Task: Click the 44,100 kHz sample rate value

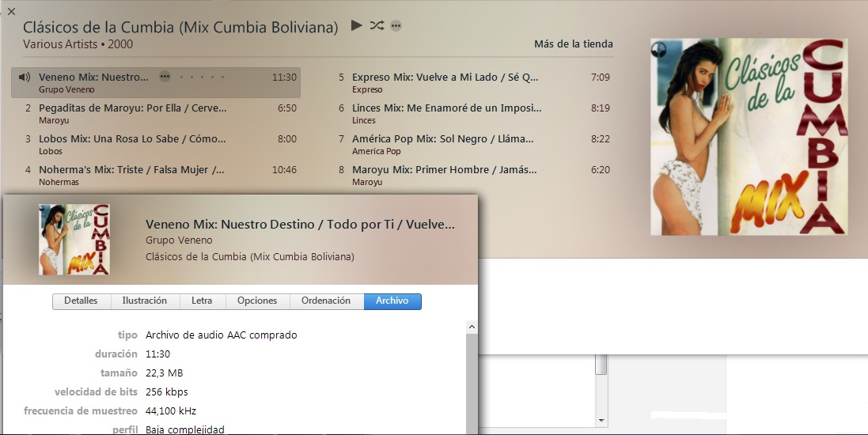Action: coord(171,411)
